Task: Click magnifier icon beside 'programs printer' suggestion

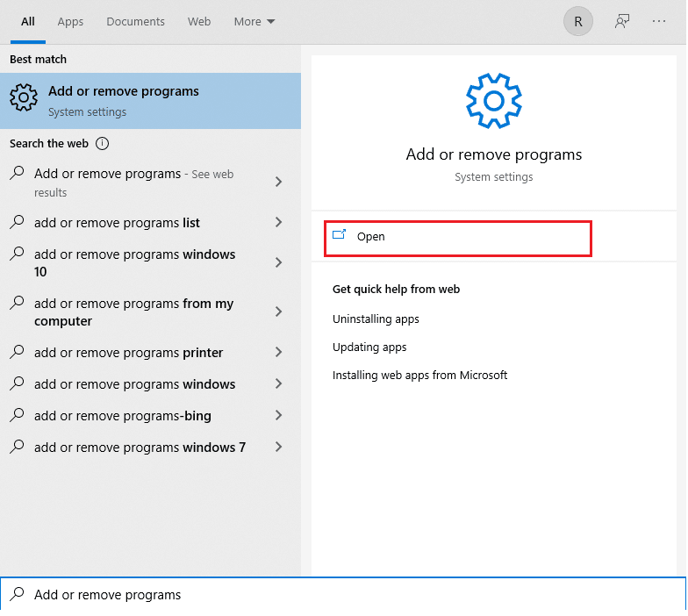Action: point(17,351)
